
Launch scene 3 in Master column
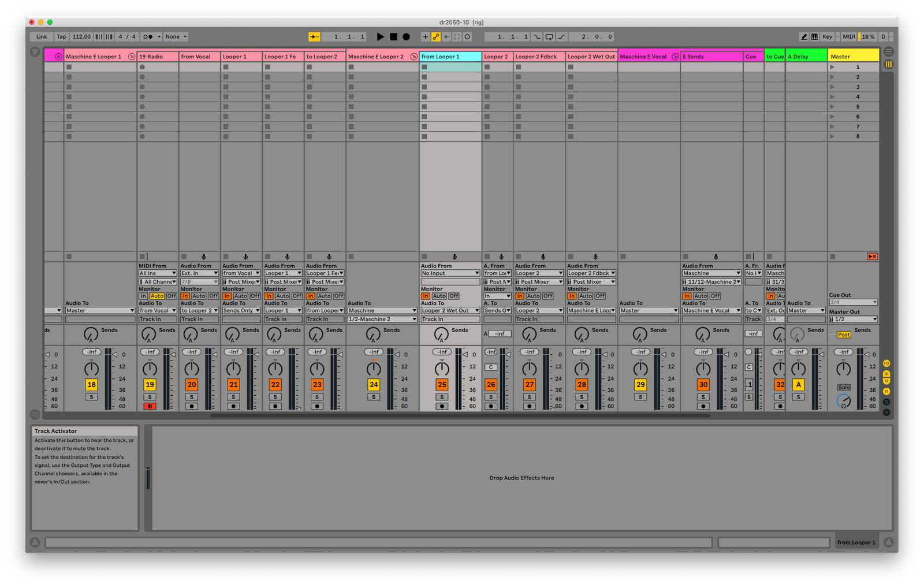pyautogui.click(x=832, y=87)
